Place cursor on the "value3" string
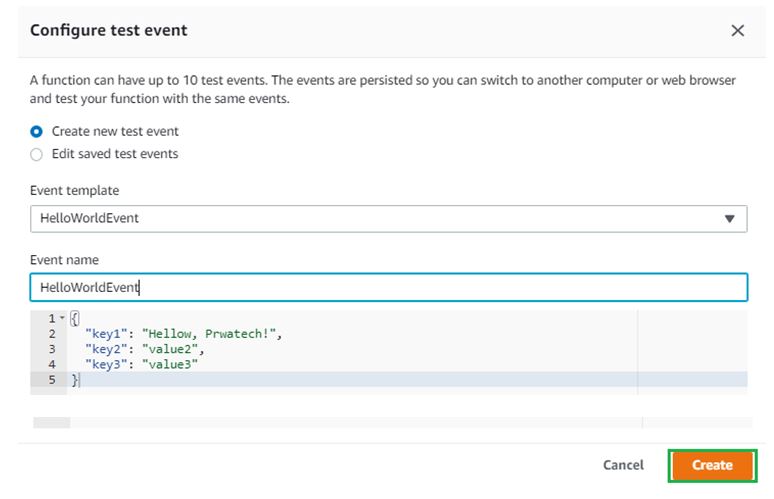The height and width of the screenshot is (499, 774). click(171, 364)
